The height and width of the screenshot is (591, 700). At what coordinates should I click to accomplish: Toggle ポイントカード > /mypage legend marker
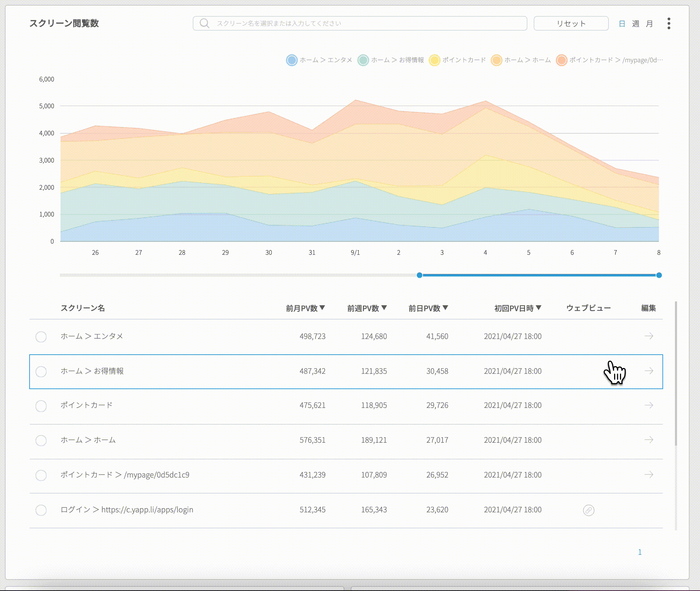(561, 60)
